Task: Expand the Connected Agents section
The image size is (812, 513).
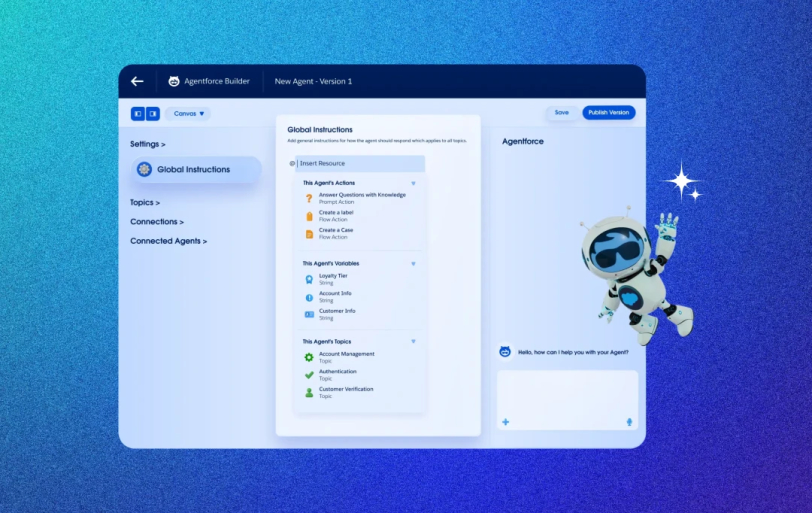Action: click(168, 241)
